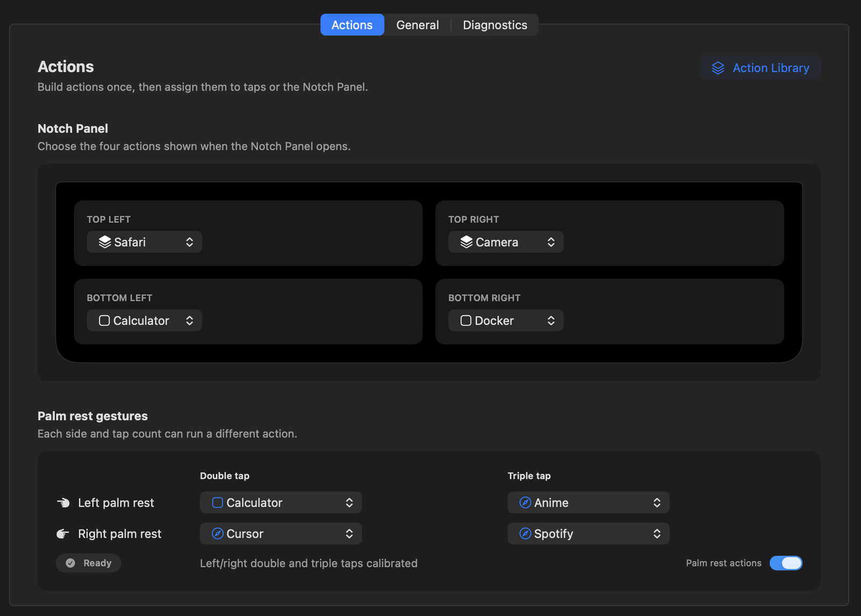This screenshot has height=616, width=861.
Task: Click the 'Triple tap' column header
Action: click(529, 476)
